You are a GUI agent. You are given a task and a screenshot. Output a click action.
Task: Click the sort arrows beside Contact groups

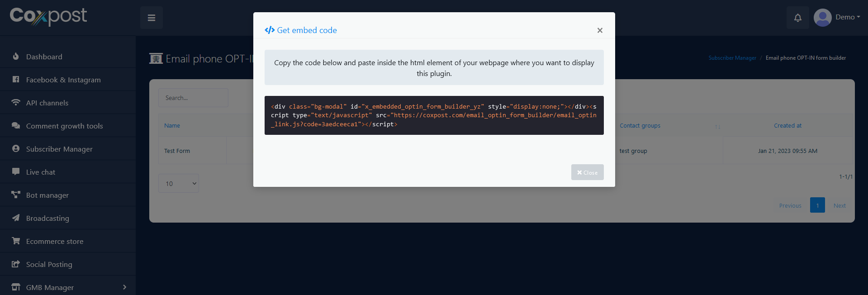717,126
